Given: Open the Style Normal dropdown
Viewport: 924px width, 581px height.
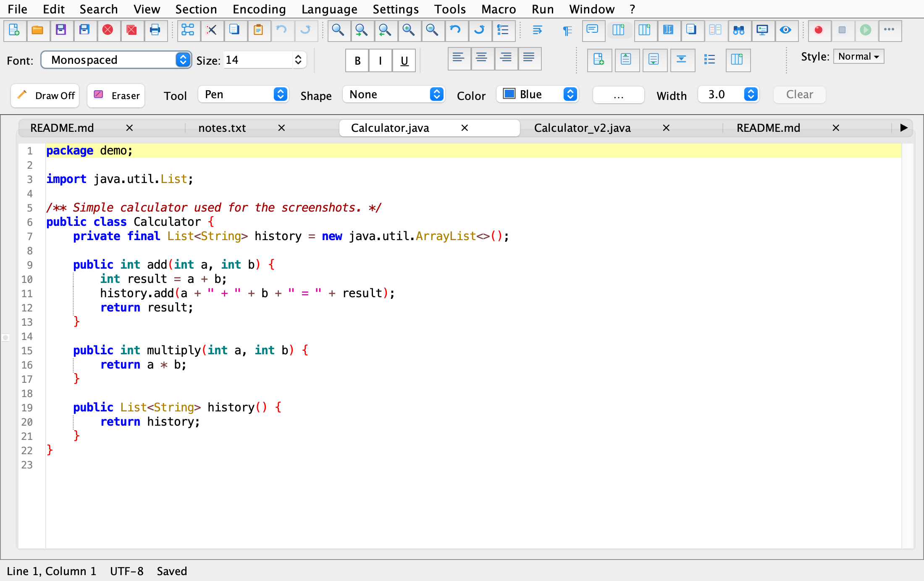Looking at the screenshot, I should (859, 57).
